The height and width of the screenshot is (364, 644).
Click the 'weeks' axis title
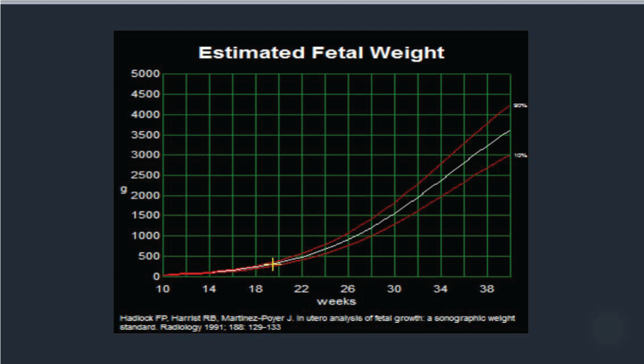[336, 300]
